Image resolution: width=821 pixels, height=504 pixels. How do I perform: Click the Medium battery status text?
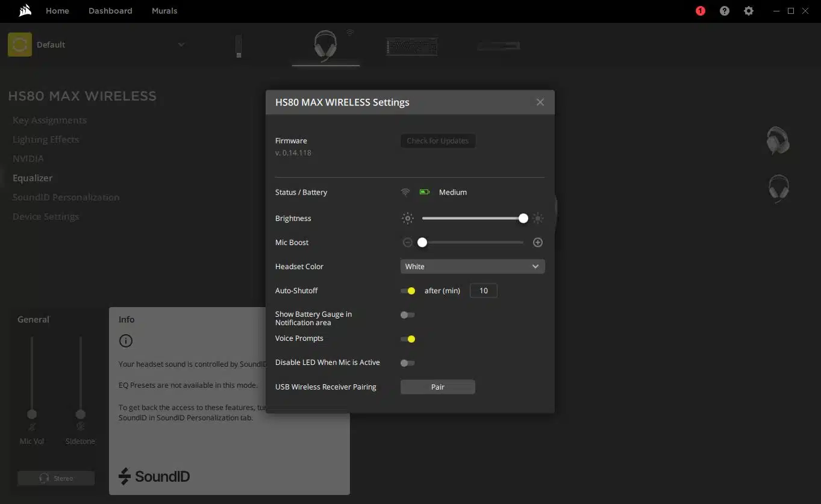(453, 192)
